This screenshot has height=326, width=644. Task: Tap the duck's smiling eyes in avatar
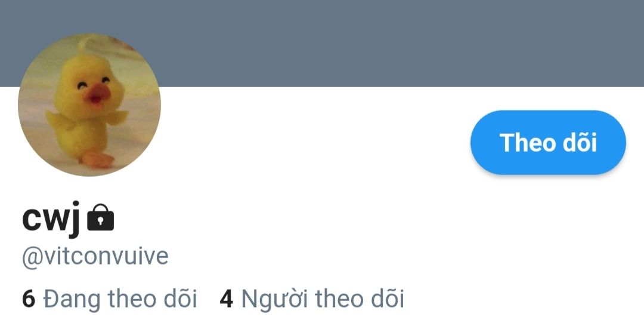click(93, 82)
